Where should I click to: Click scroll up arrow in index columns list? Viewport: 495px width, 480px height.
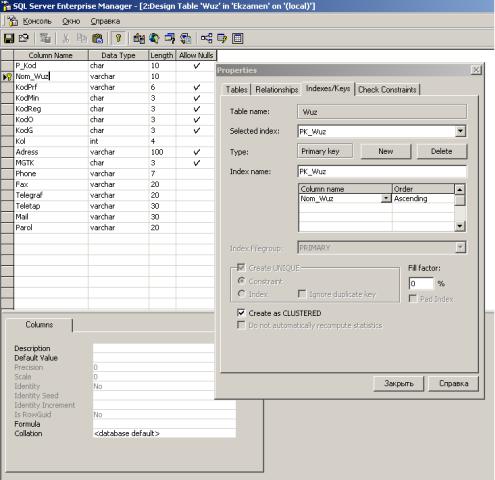click(x=460, y=190)
